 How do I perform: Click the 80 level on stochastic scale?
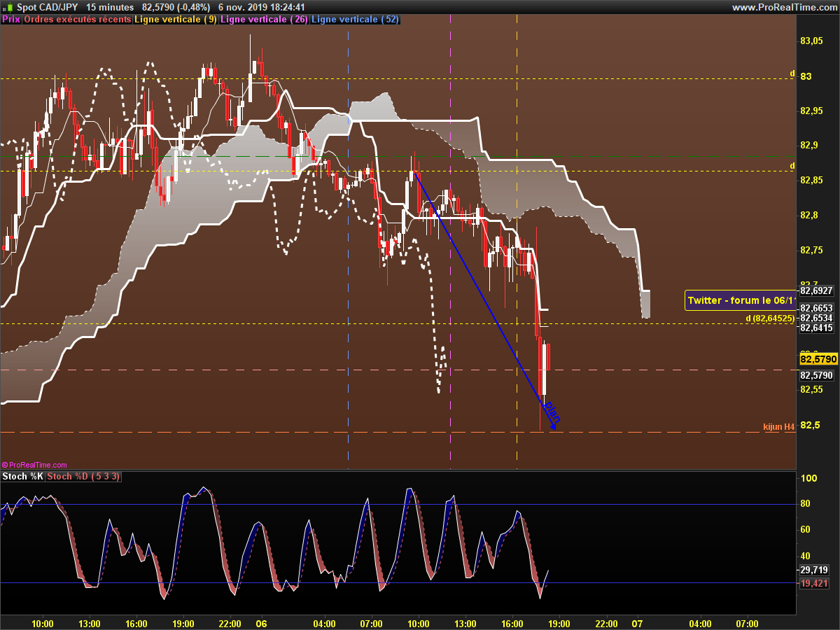pyautogui.click(x=805, y=504)
